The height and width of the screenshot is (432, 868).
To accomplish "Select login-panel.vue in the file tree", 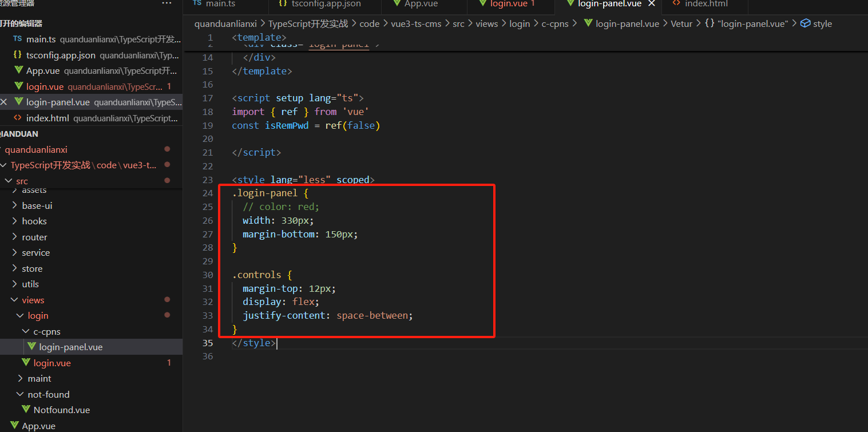I will pyautogui.click(x=92, y=347).
